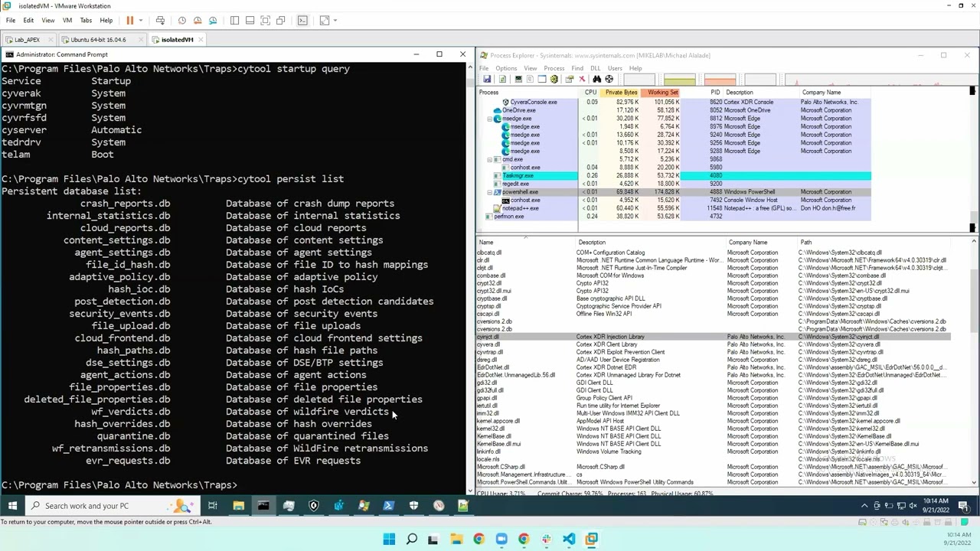The height and width of the screenshot is (551, 980).
Task: Open VMware VM menu
Action: click(x=67, y=21)
